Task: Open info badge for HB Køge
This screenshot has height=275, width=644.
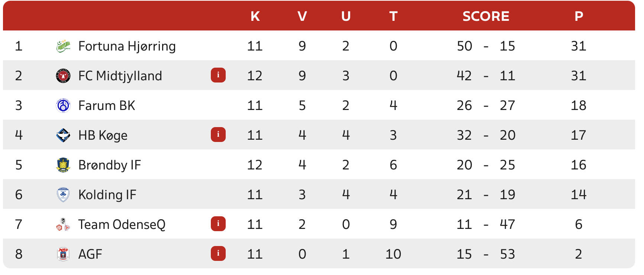Action: click(218, 135)
